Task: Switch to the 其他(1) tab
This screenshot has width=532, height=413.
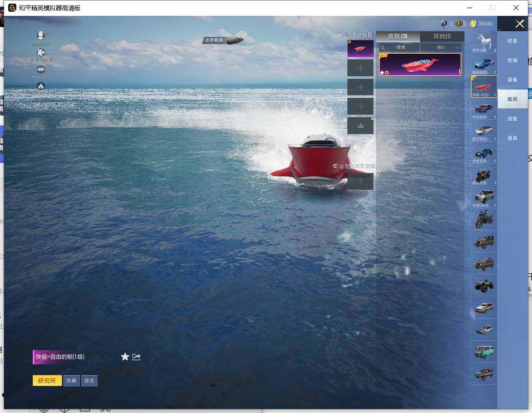Action: (x=442, y=36)
